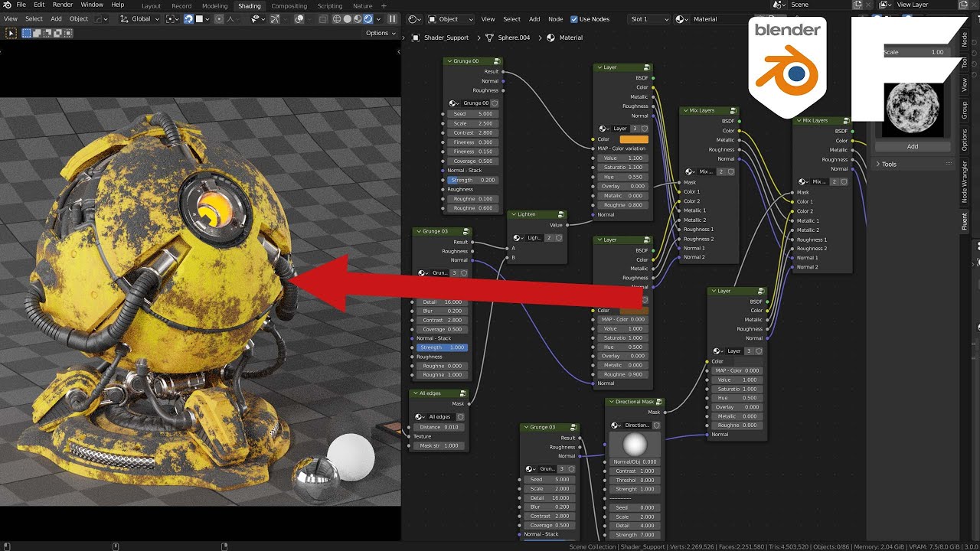This screenshot has width=980, height=551.
Task: Click the orange Color swatch on top Layer node
Action: point(634,139)
